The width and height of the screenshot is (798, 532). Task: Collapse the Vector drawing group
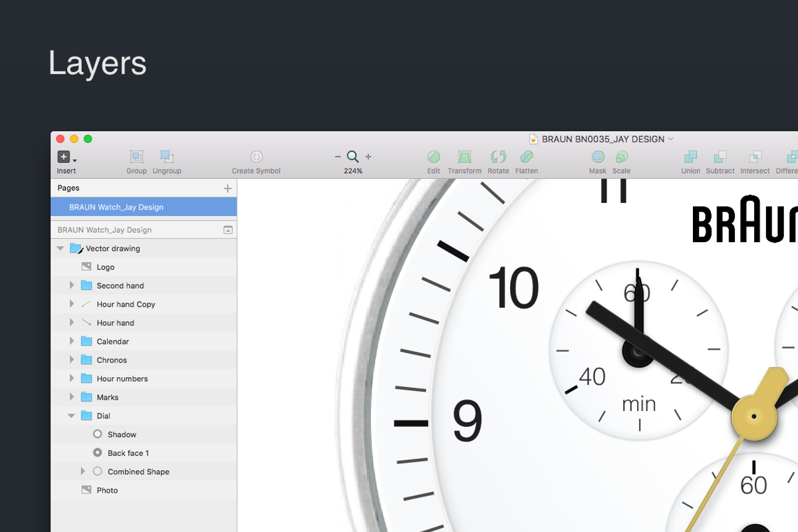pyautogui.click(x=61, y=249)
